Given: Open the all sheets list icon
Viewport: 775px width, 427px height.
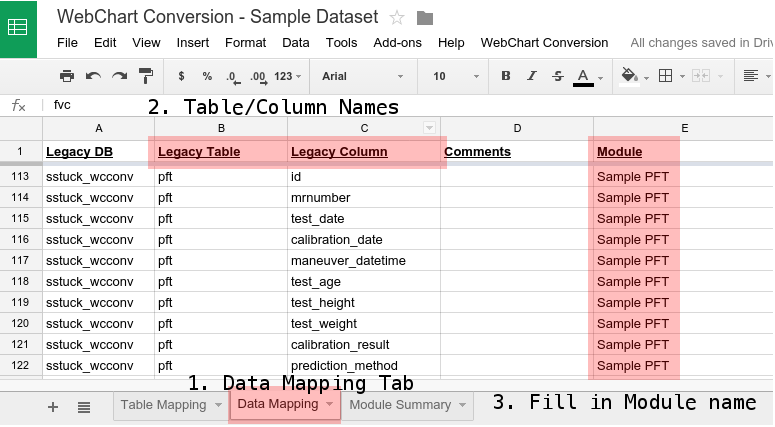Looking at the screenshot, I should point(84,406).
